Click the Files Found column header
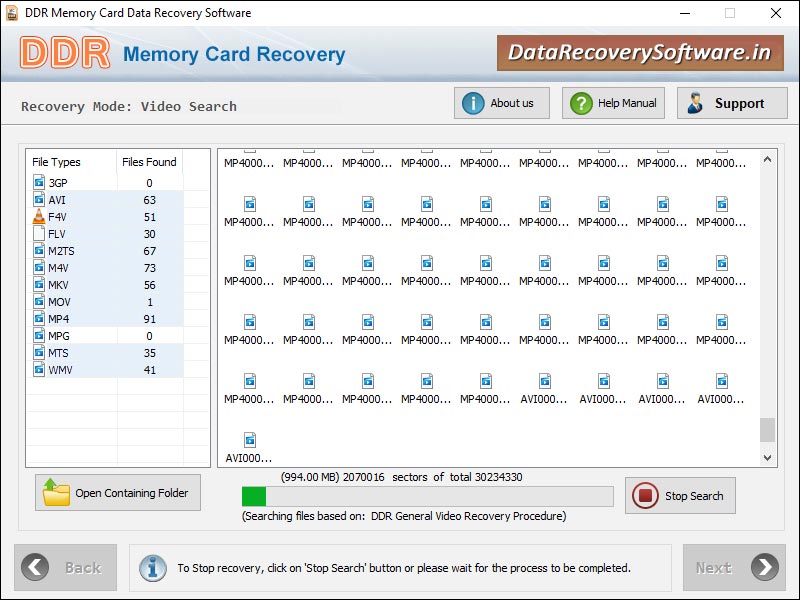 click(x=149, y=162)
